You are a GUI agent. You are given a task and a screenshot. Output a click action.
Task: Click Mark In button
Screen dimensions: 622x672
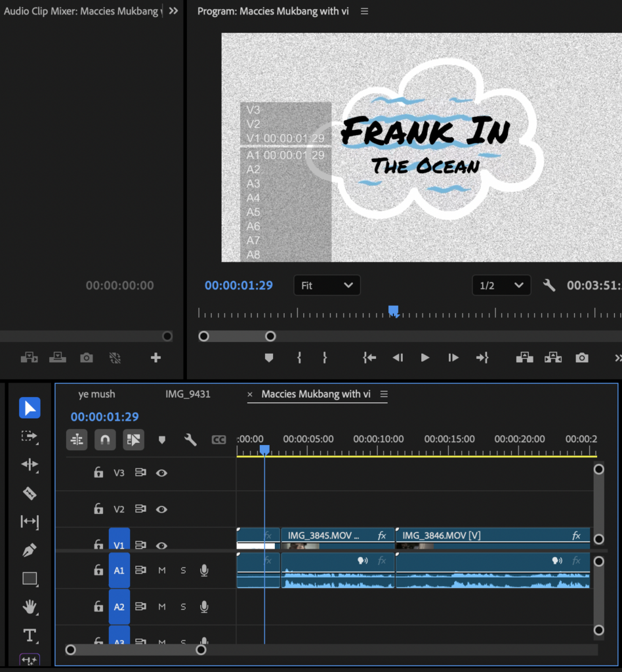click(299, 358)
